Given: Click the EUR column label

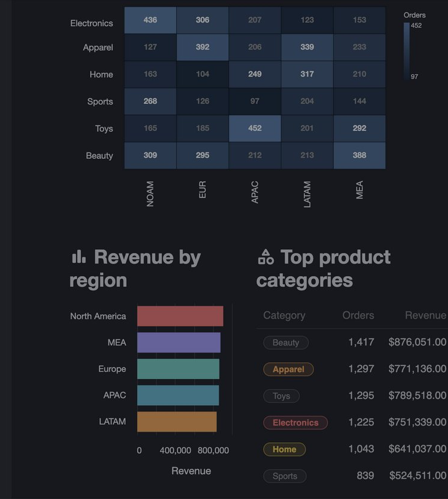Looking at the screenshot, I should pos(203,189).
